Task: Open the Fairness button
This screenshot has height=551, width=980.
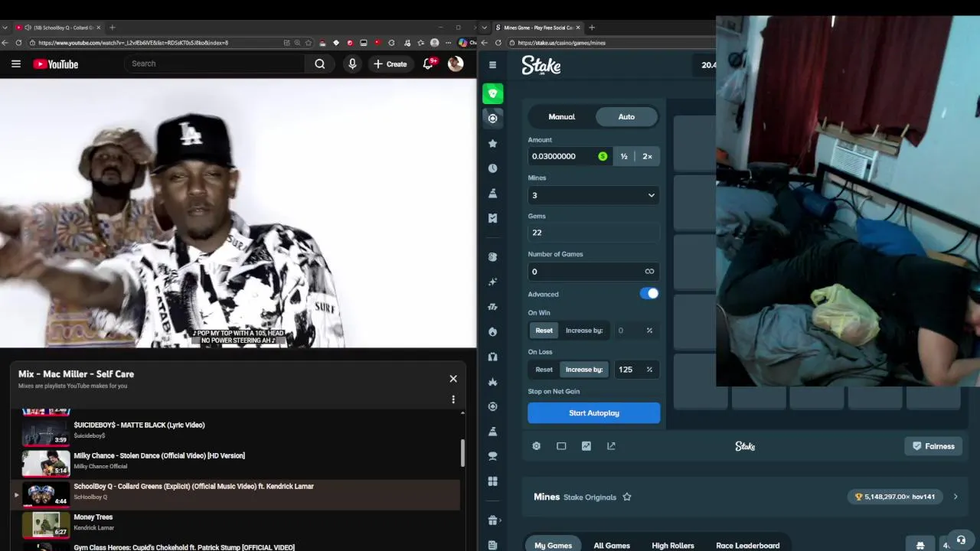Action: click(933, 446)
